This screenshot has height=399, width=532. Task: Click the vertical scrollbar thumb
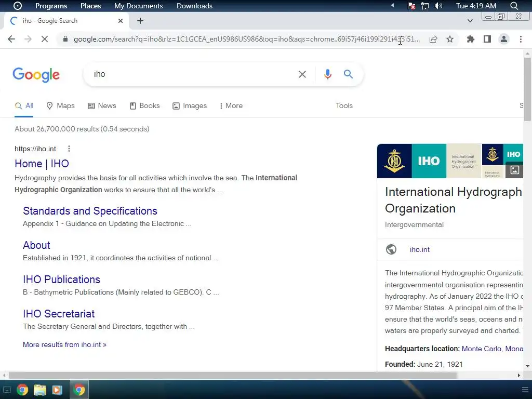coord(527,89)
